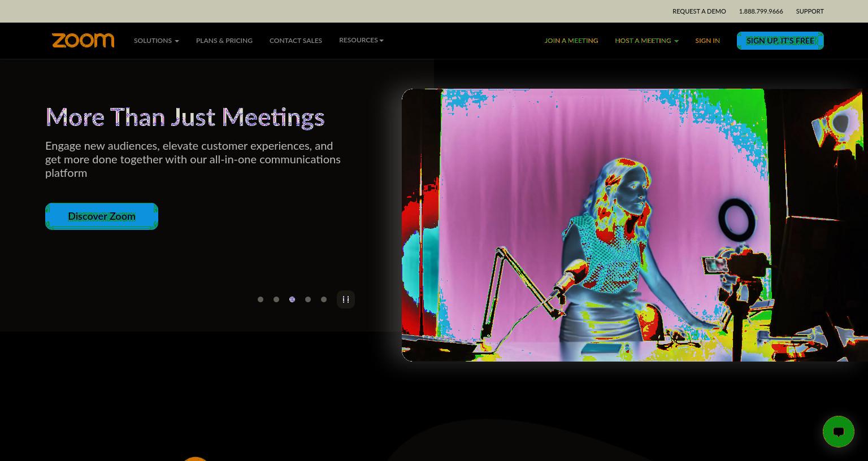Open the chat bubble widget
This screenshot has height=461, width=868.
839,432
